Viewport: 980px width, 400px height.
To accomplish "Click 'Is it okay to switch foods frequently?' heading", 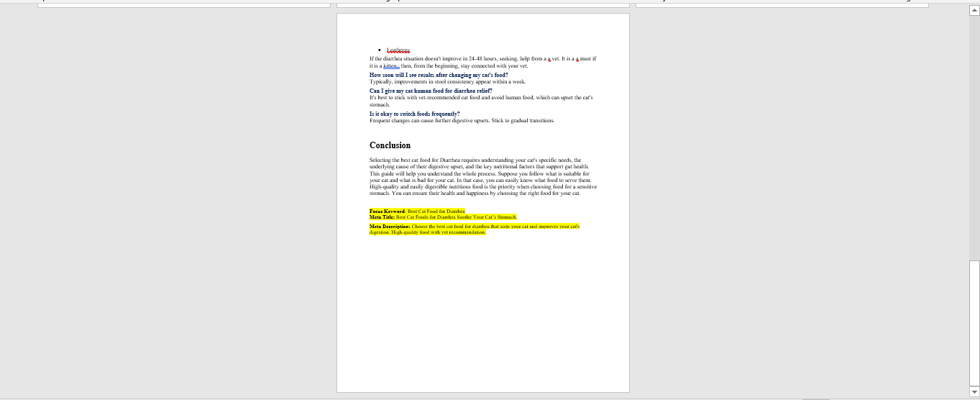I will tap(414, 114).
